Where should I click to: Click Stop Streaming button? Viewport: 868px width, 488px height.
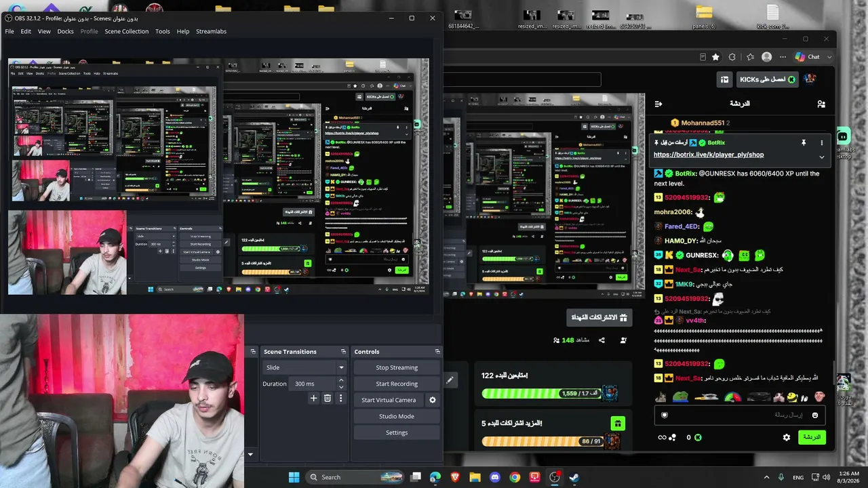click(x=397, y=367)
